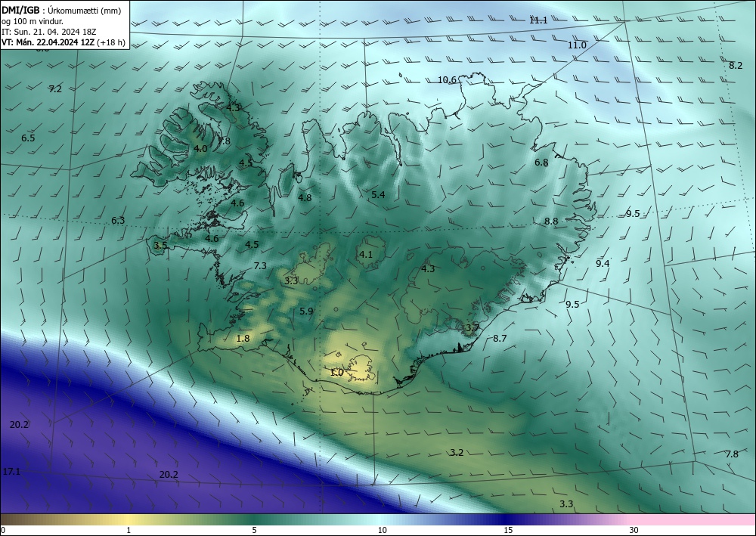The height and width of the screenshot is (536, 756).
Task: Click the 5.9 value on the map
Action: 306,311
